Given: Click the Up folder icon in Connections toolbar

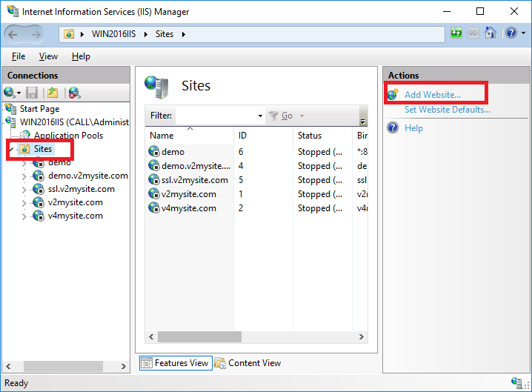Looking at the screenshot, I should pos(53,93).
